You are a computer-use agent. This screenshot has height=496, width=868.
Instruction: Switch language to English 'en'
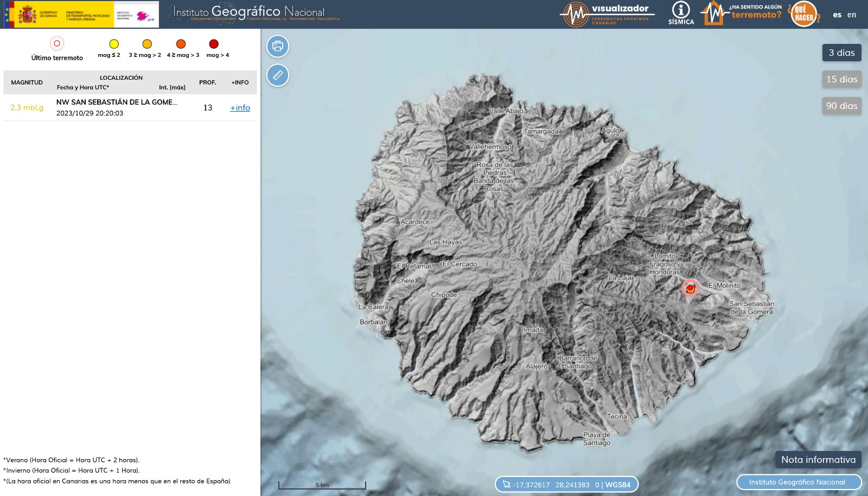coord(852,15)
